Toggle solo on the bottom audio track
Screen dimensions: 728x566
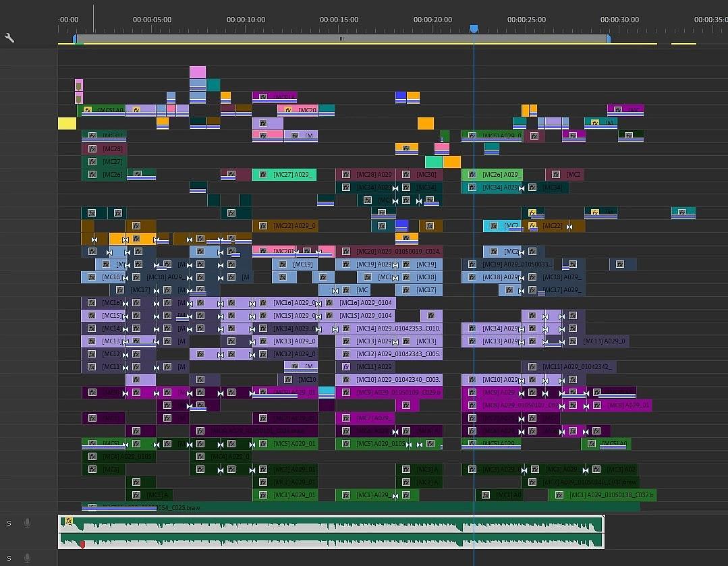[9, 558]
